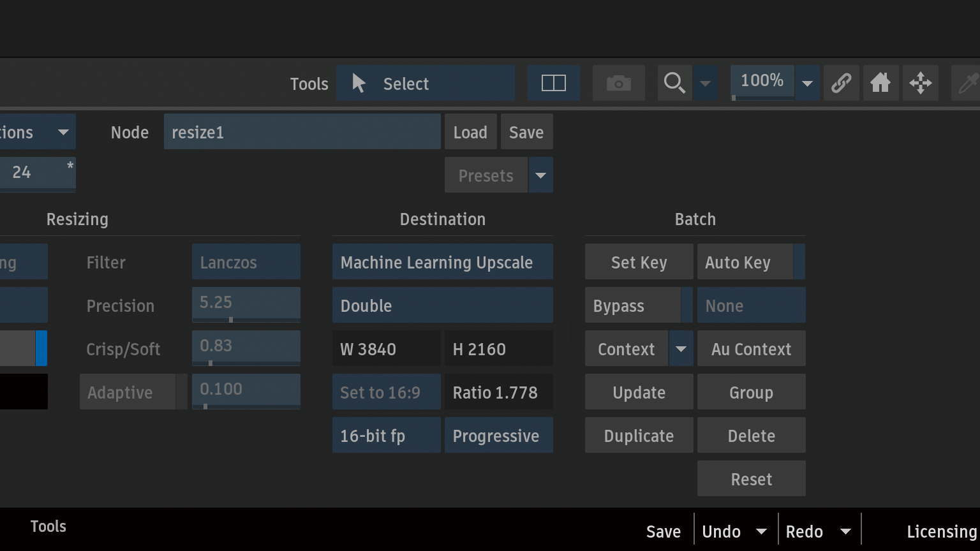Click the split view layout icon
980x551 pixels.
pyautogui.click(x=553, y=83)
